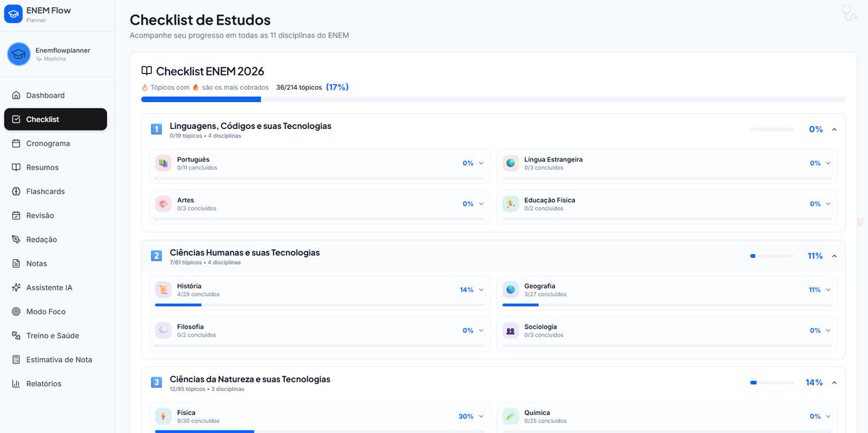Screen dimensions: 868x433
Task: Click the Física 30% value
Action: point(466,416)
